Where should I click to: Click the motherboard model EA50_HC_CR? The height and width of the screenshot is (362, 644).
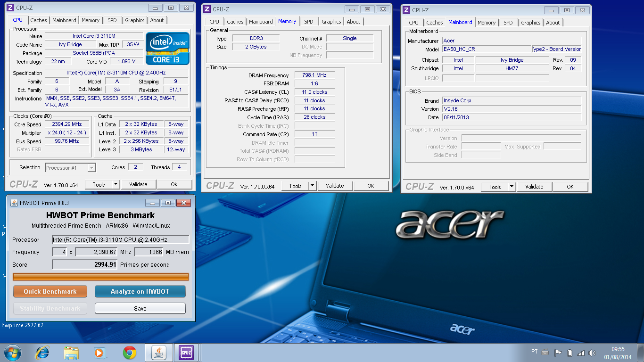[486, 49]
